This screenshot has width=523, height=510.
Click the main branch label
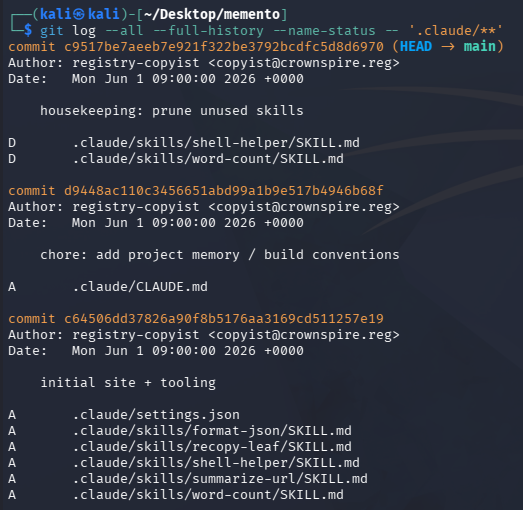(x=479, y=46)
